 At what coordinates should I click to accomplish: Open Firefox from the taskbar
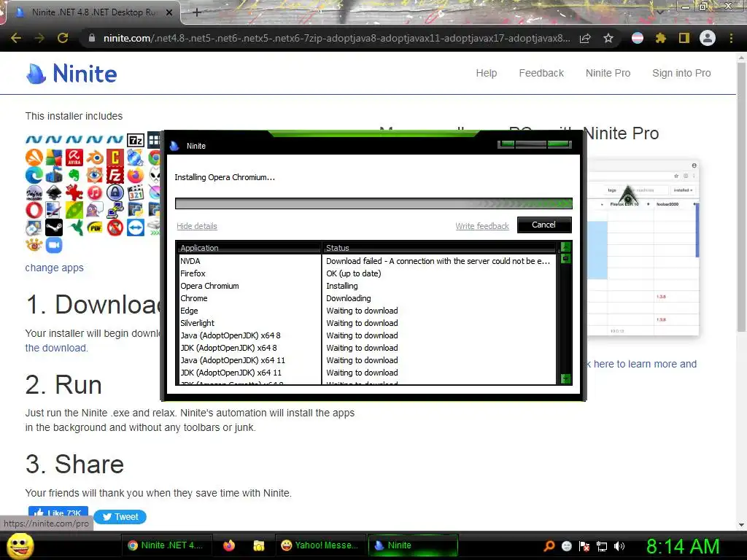coord(229,545)
